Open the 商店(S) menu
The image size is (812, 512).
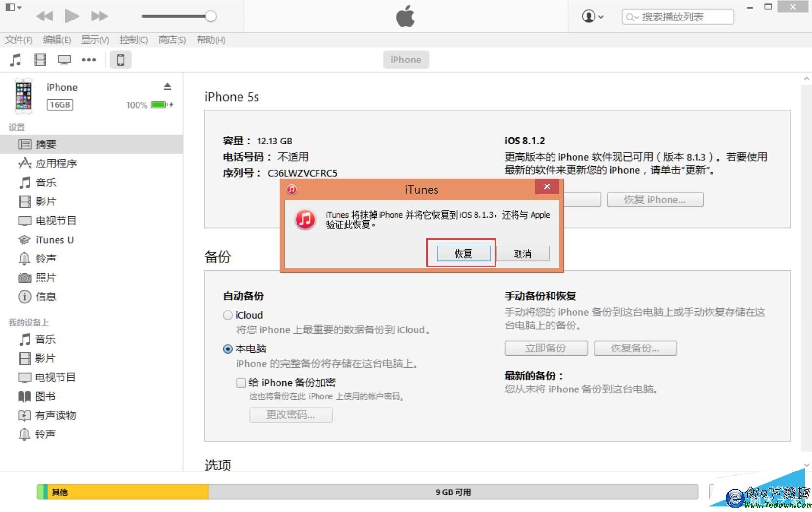point(172,40)
